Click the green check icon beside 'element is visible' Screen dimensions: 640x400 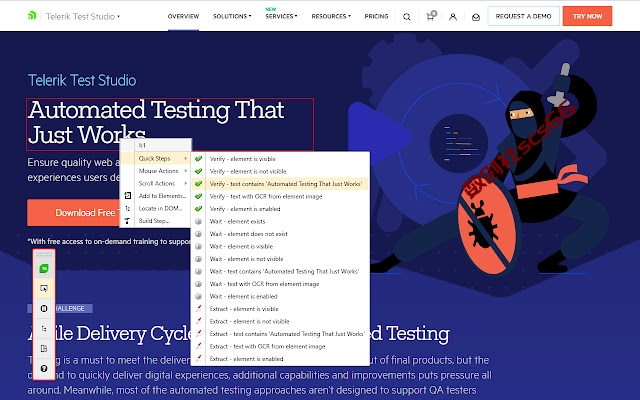coord(198,159)
